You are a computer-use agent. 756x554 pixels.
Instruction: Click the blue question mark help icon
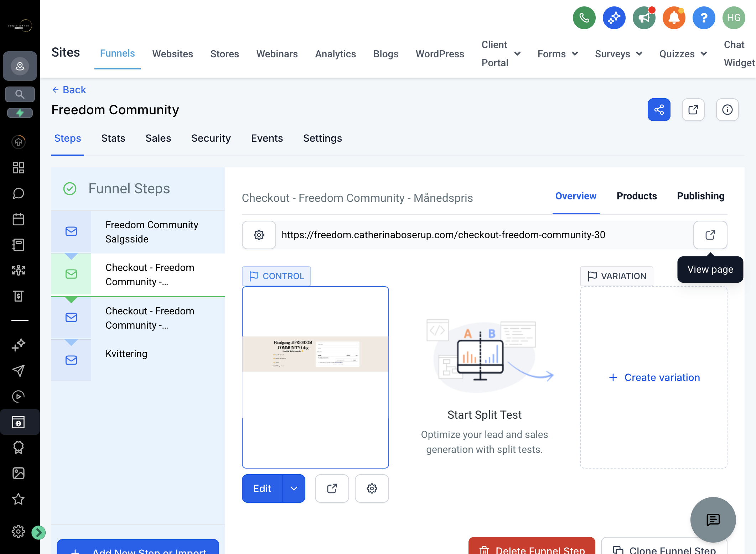[x=704, y=18]
